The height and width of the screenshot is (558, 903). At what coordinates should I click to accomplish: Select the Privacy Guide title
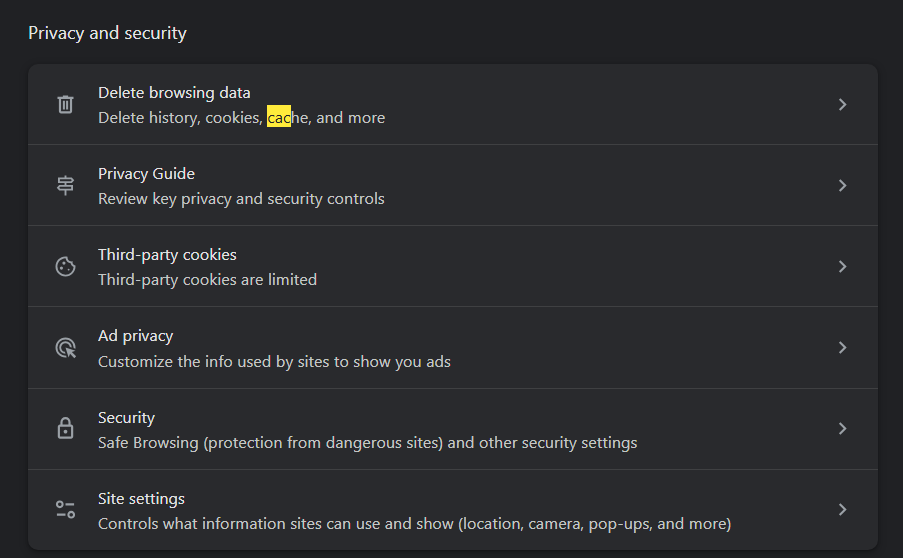[146, 174]
